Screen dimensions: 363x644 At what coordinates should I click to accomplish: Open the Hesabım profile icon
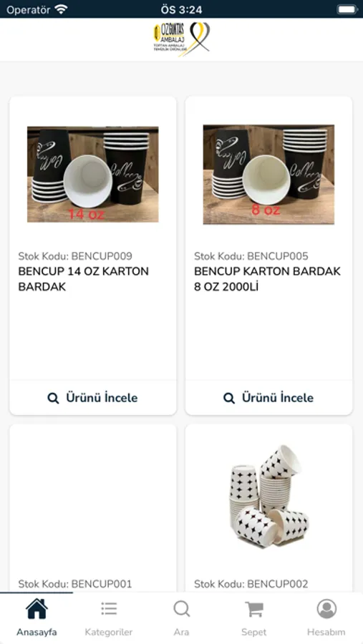tap(326, 609)
